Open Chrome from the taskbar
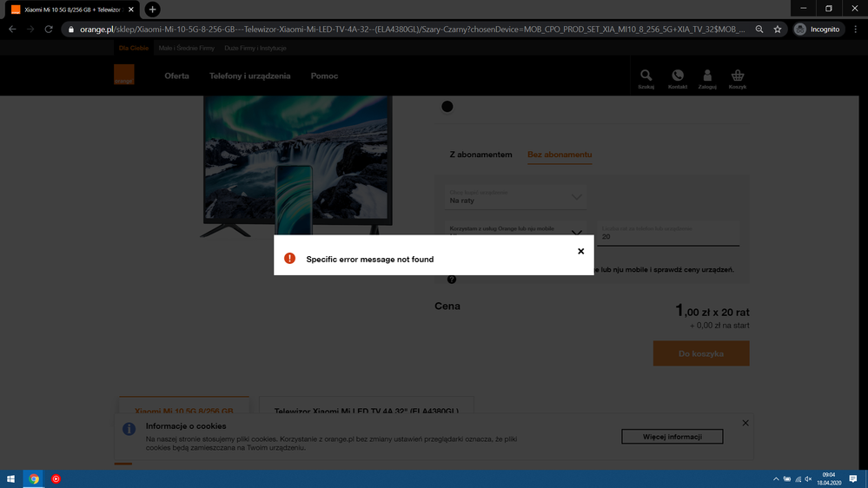Viewport: 868px width, 488px height. coord(34,479)
